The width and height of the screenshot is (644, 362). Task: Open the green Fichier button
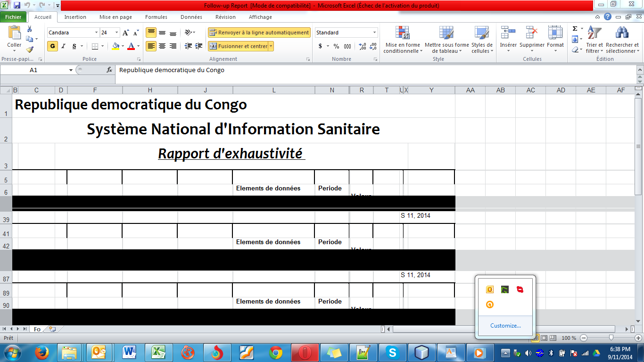pyautogui.click(x=13, y=17)
